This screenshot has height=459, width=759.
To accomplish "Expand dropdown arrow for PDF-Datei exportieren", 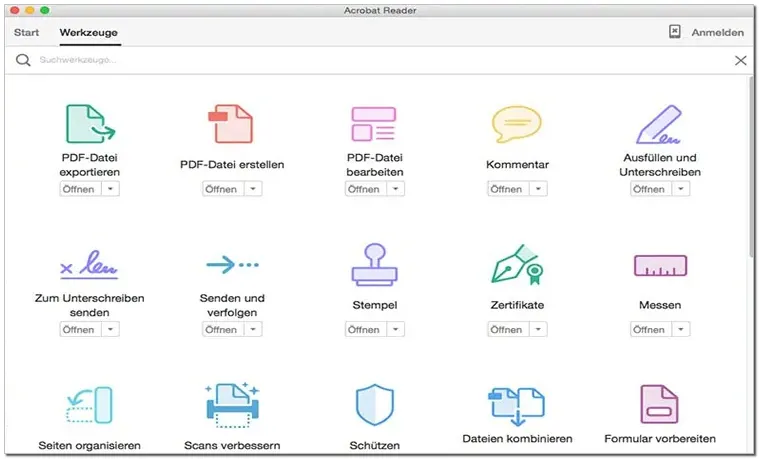I will pos(110,189).
